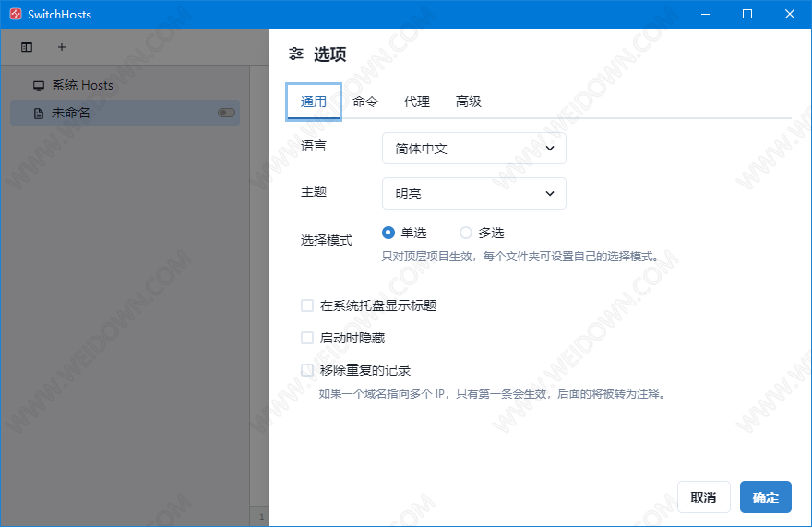This screenshot has height=527, width=812.
Task: Close the SwitchHosts window
Action: 790,14
